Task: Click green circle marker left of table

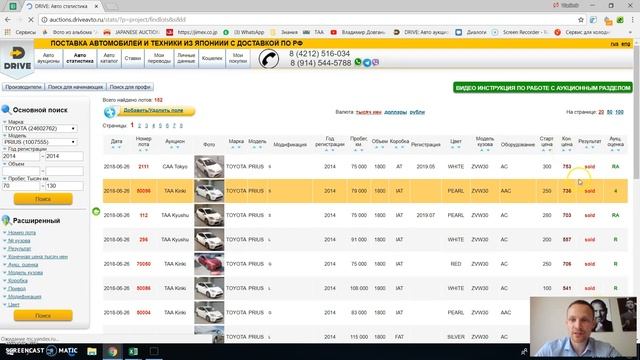Action: point(96,211)
